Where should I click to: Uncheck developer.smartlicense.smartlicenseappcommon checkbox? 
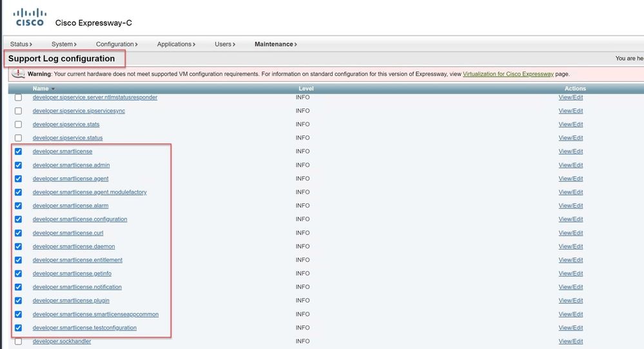click(x=18, y=314)
